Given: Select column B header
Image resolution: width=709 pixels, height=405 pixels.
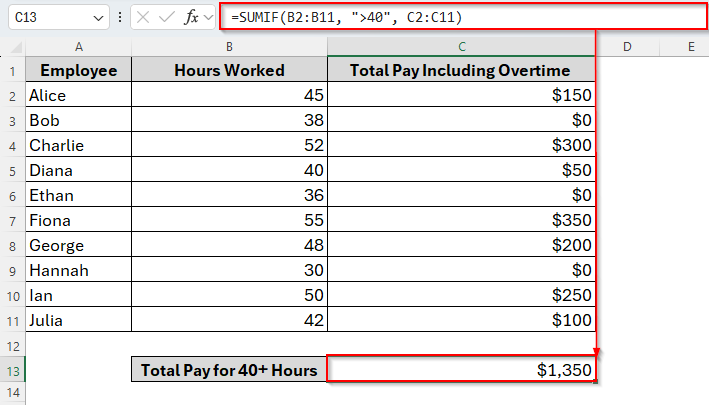Looking at the screenshot, I should (229, 47).
